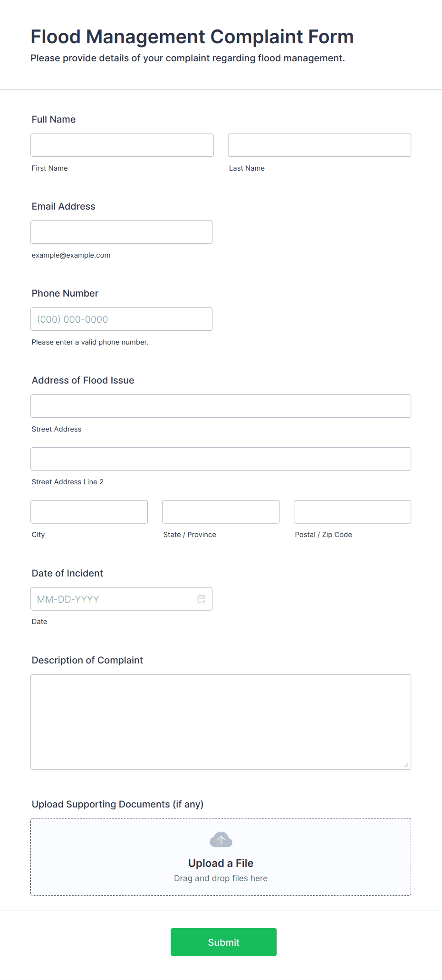Click the Description of Complaint textarea

pos(221,722)
